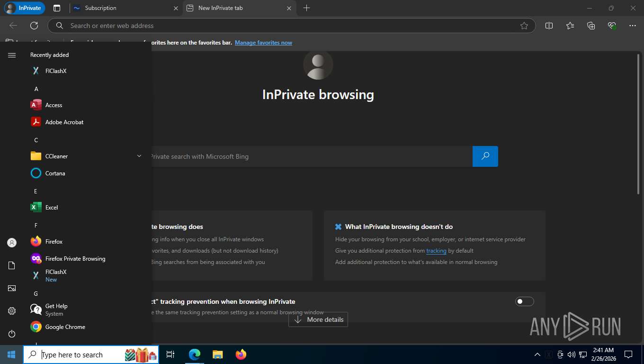This screenshot has width=644, height=364.
Task: Open Browser essentials heart icon
Action: [x=612, y=26]
